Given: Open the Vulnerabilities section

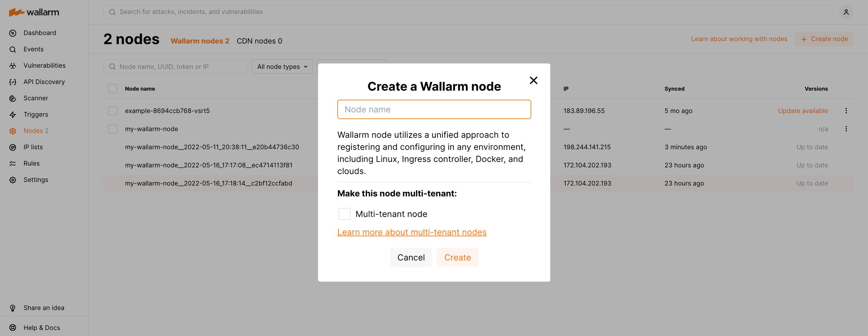Looking at the screenshot, I should coord(44,65).
